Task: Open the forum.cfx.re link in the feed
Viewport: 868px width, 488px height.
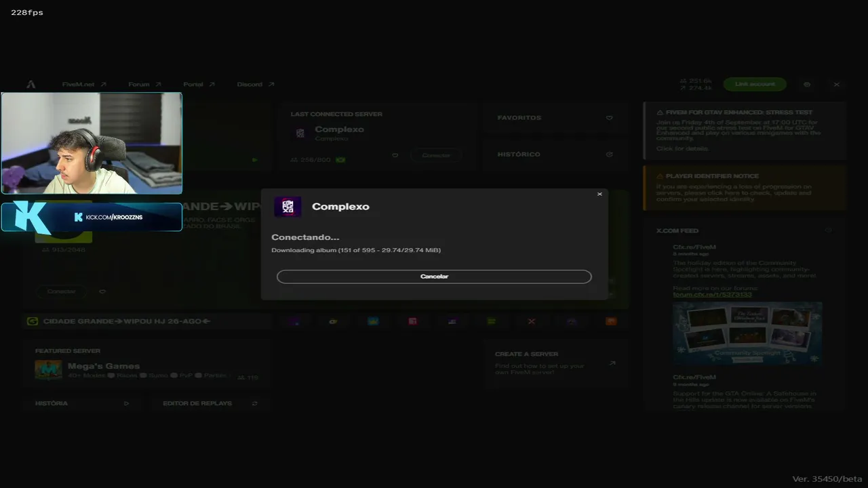Action: click(712, 295)
